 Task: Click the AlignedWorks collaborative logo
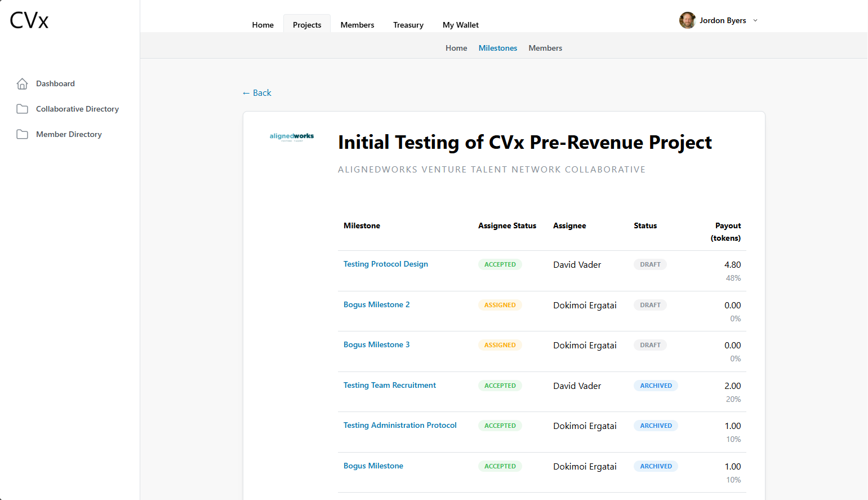(292, 137)
